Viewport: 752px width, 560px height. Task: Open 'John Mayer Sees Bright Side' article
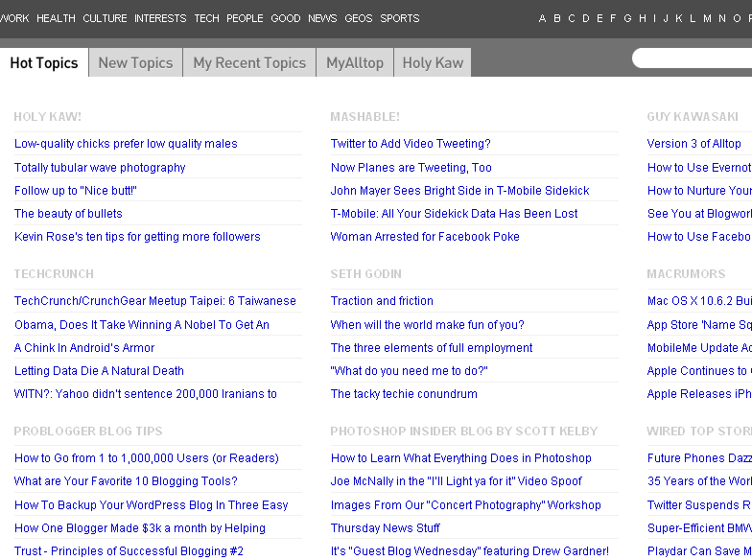coord(460,190)
